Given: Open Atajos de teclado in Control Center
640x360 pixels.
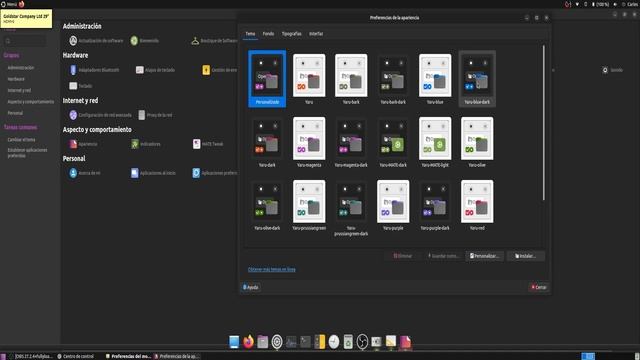Looking at the screenshot, I should click(x=156, y=70).
